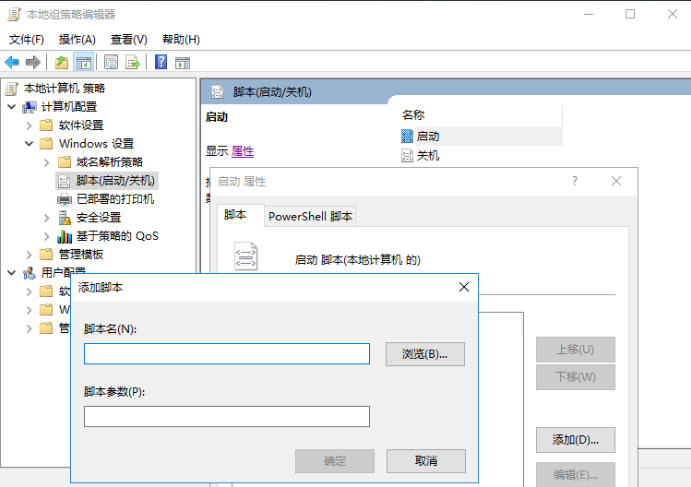Screen dimensions: 691x487
Task: Select the Windows 设置 tree item label
Action: click(97, 144)
